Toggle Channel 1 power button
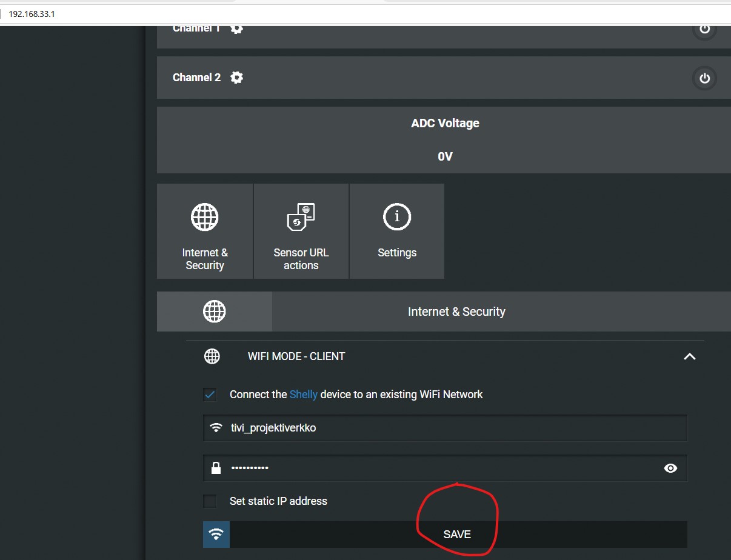This screenshot has width=731, height=560. pos(704,29)
